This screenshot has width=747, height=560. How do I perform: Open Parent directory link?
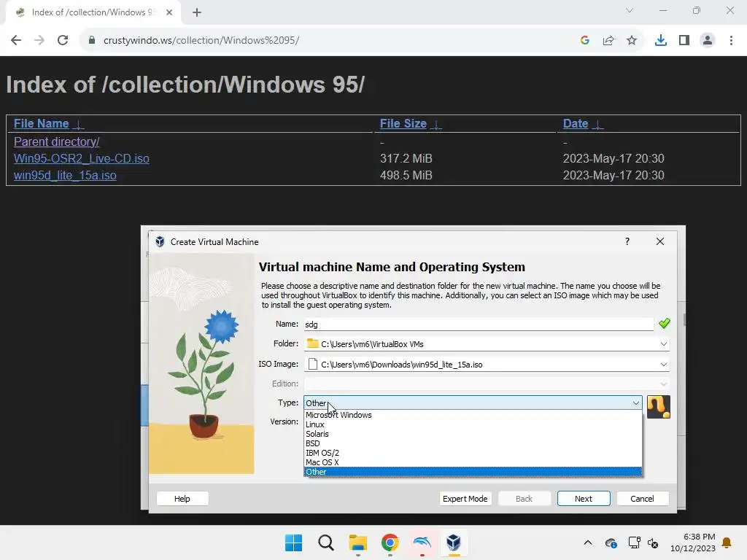[x=57, y=142]
